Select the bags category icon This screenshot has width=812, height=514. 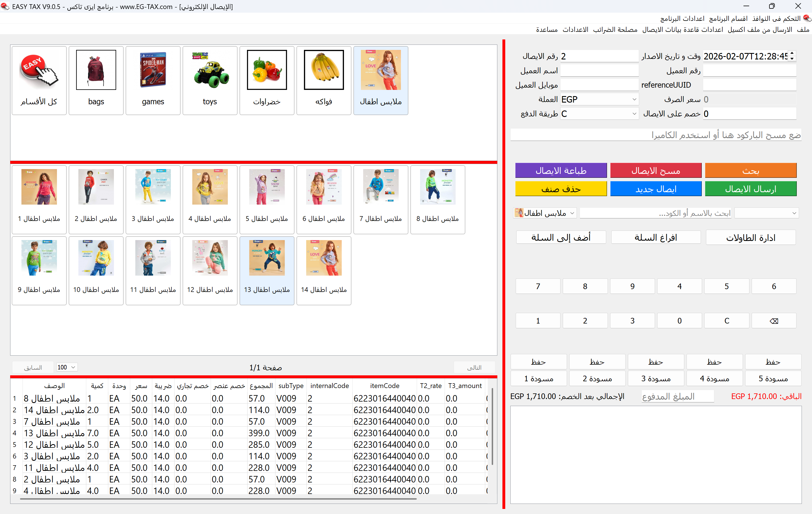pyautogui.click(x=96, y=70)
